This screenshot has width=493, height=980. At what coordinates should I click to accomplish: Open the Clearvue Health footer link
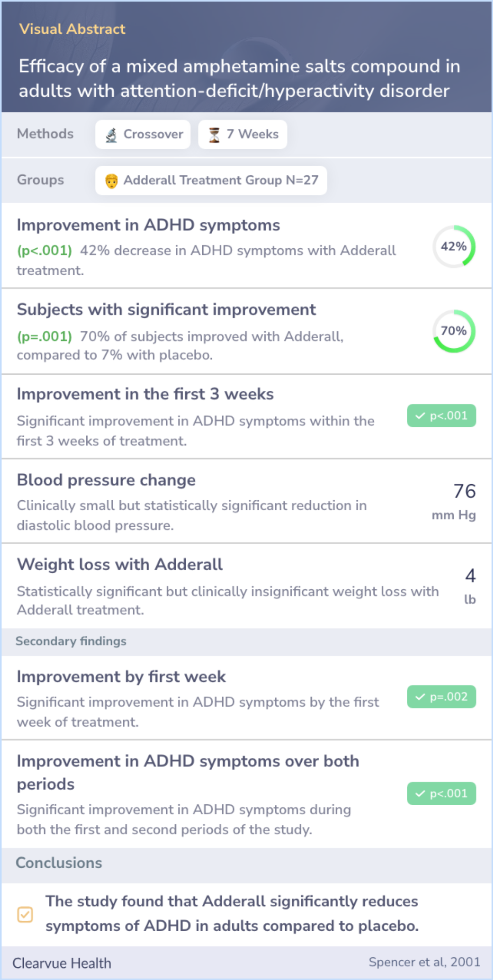tap(62, 963)
